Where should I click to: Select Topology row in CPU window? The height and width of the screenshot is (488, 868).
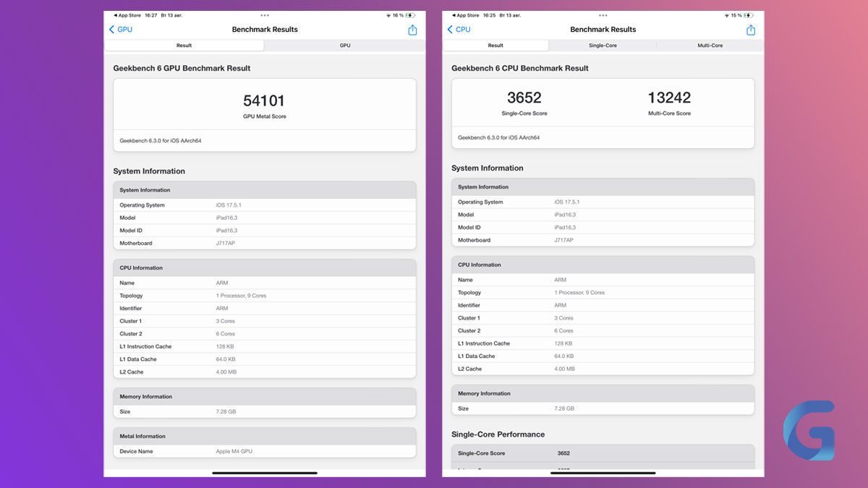603,293
